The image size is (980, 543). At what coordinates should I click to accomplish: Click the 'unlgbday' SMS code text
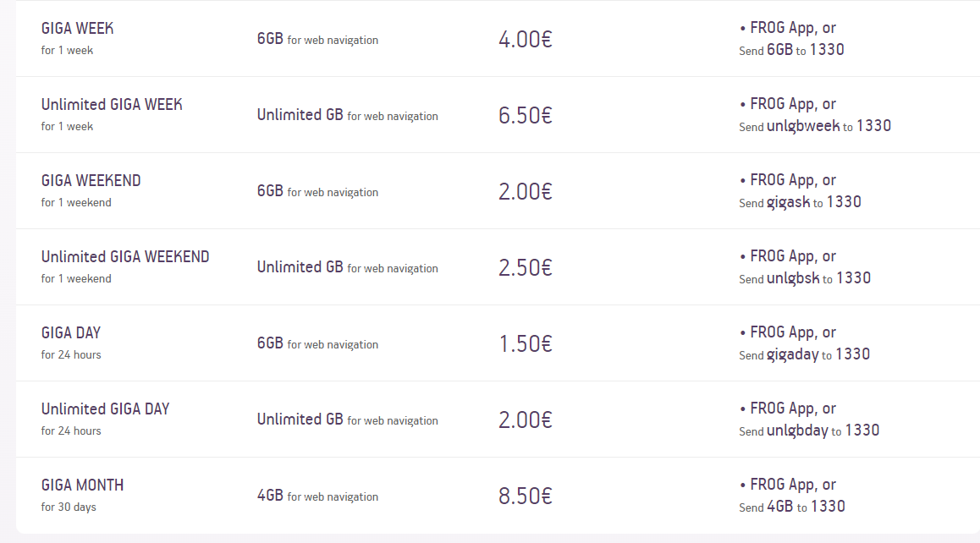point(797,431)
